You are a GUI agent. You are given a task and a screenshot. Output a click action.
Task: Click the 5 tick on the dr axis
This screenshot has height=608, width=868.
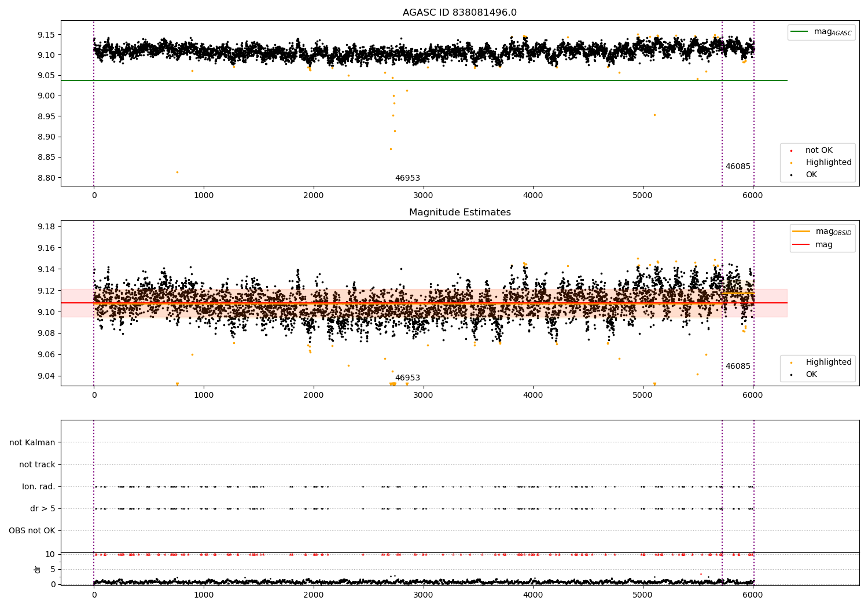coord(53,570)
